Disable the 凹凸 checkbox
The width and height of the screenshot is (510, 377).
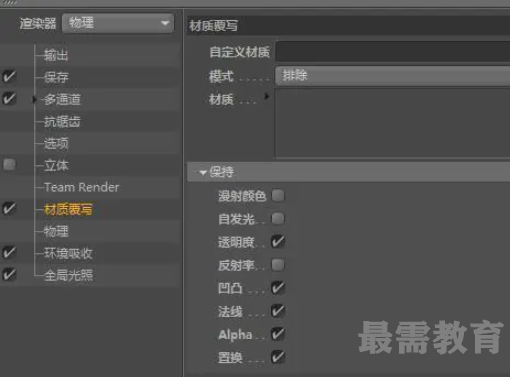pyautogui.click(x=278, y=288)
